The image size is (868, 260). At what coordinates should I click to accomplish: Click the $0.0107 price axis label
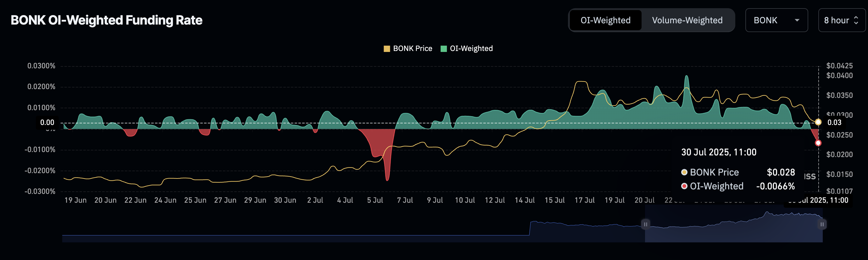pos(839,191)
